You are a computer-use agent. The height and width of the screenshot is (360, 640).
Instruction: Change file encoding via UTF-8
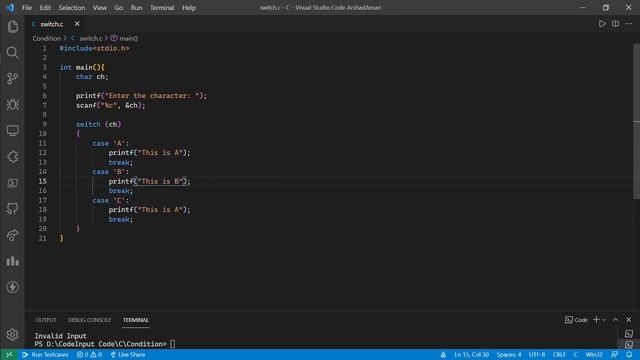click(x=537, y=355)
